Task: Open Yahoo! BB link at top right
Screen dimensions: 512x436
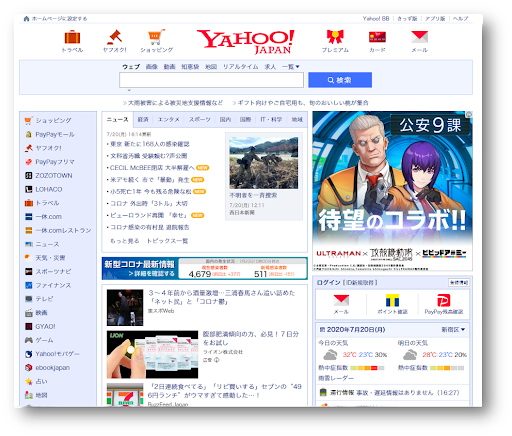Action: (376, 19)
